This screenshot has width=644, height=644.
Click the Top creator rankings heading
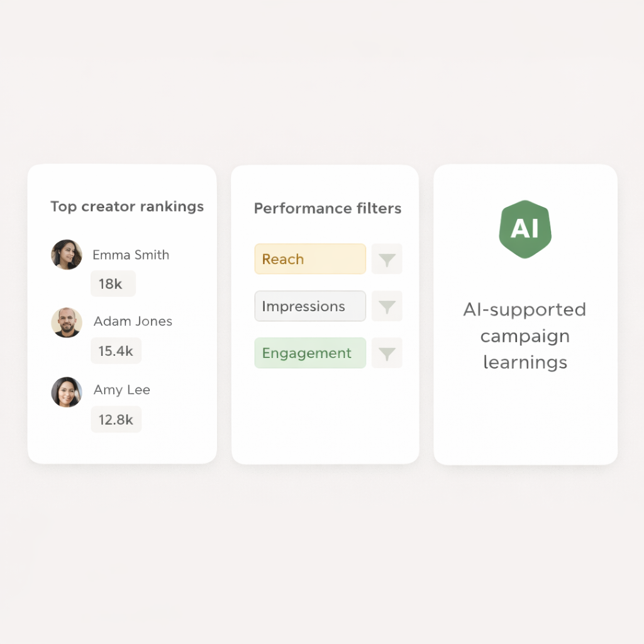[x=127, y=207]
